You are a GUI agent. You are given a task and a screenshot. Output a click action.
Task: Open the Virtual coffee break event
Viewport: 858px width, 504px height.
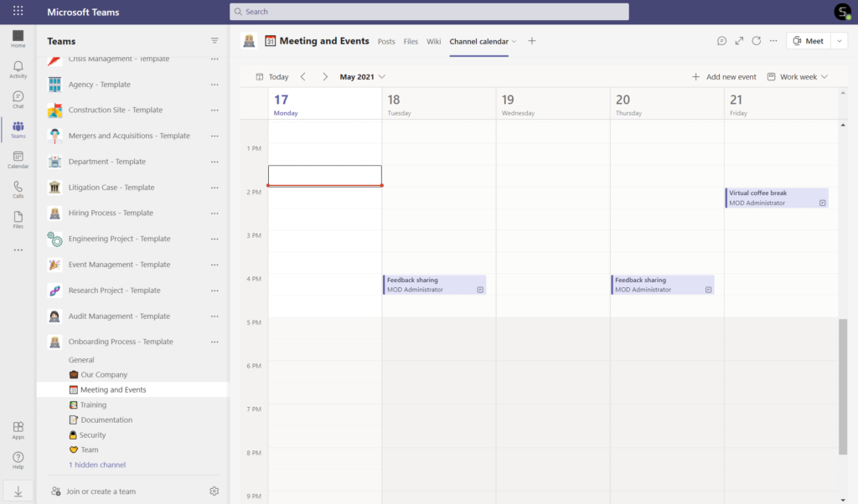point(777,198)
